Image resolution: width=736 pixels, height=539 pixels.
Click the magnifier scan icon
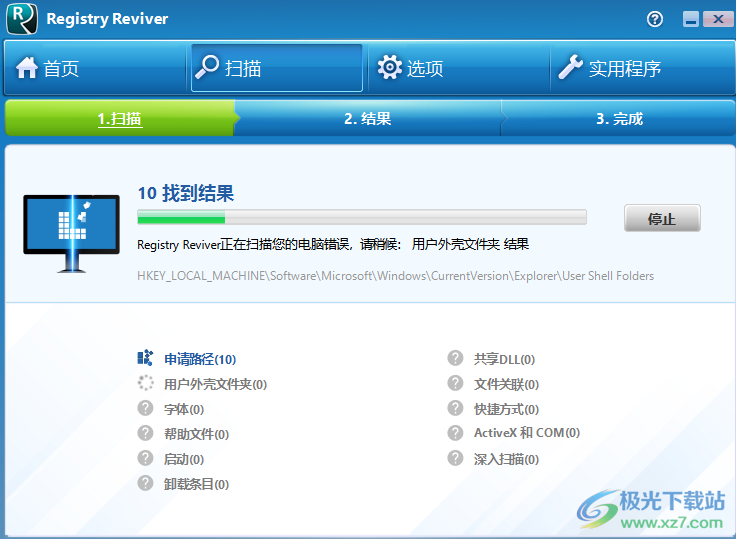coord(207,67)
